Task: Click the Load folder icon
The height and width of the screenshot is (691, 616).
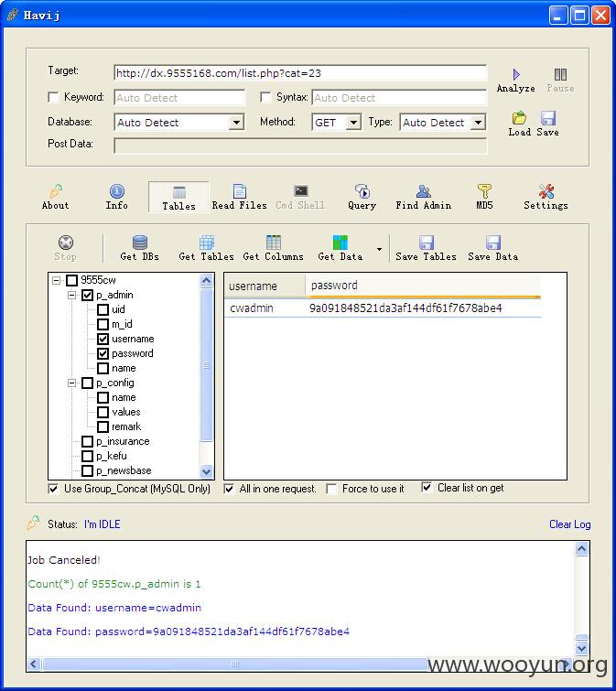Action: [519, 118]
